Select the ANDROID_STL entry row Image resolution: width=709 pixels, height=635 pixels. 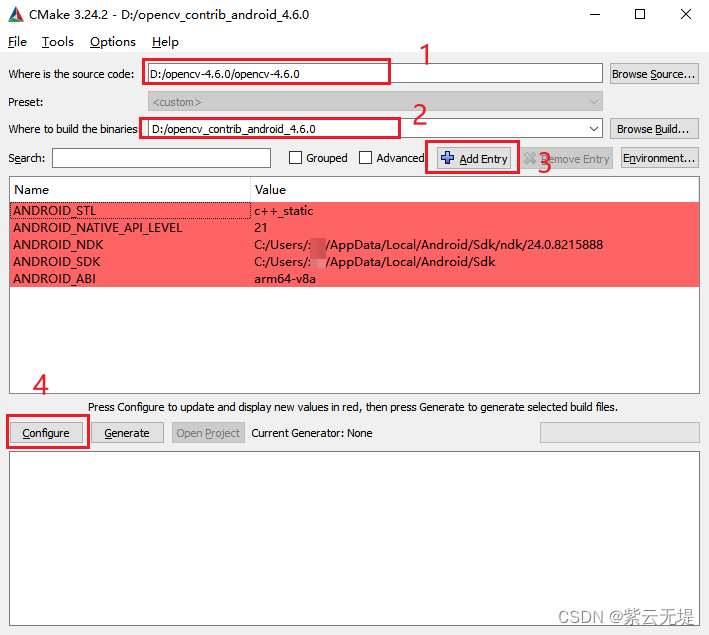click(x=354, y=211)
